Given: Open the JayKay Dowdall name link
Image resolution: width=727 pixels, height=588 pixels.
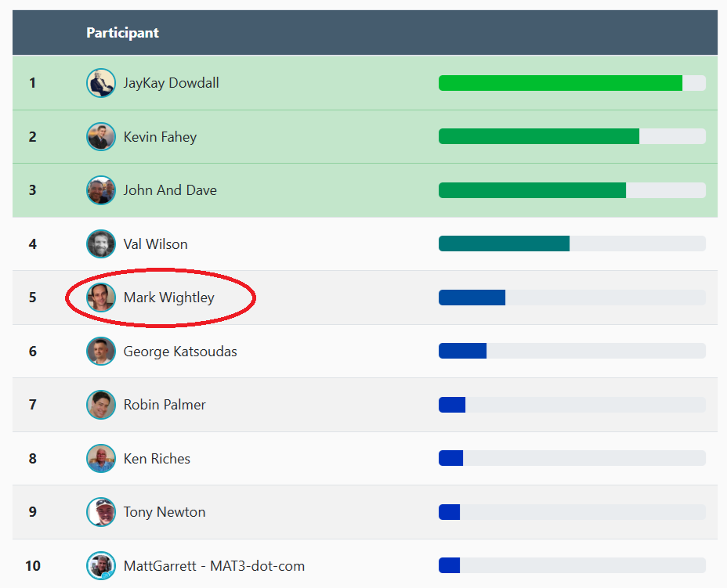Looking at the screenshot, I should tap(171, 83).
